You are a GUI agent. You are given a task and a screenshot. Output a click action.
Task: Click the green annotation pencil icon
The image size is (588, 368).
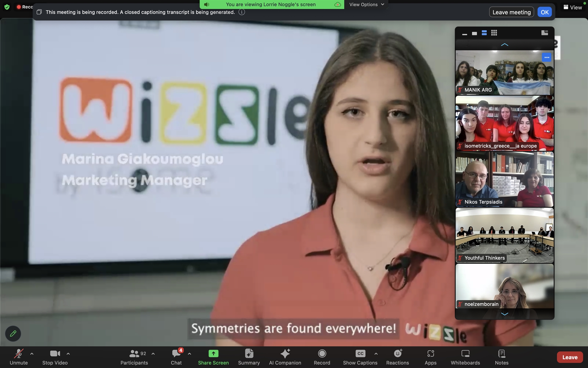[x=13, y=334]
